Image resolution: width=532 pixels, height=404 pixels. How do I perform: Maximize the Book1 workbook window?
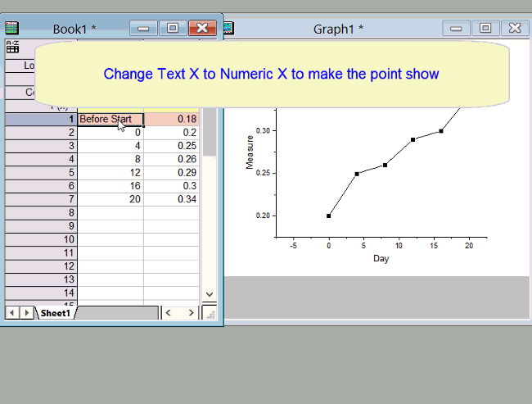coord(172,28)
